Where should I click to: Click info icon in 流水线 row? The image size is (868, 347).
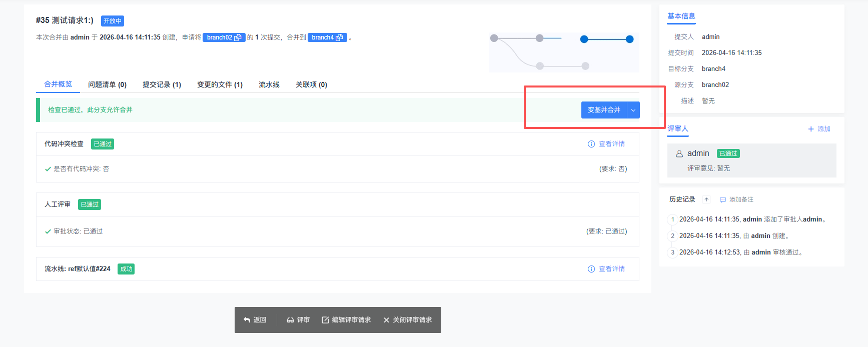(591, 269)
